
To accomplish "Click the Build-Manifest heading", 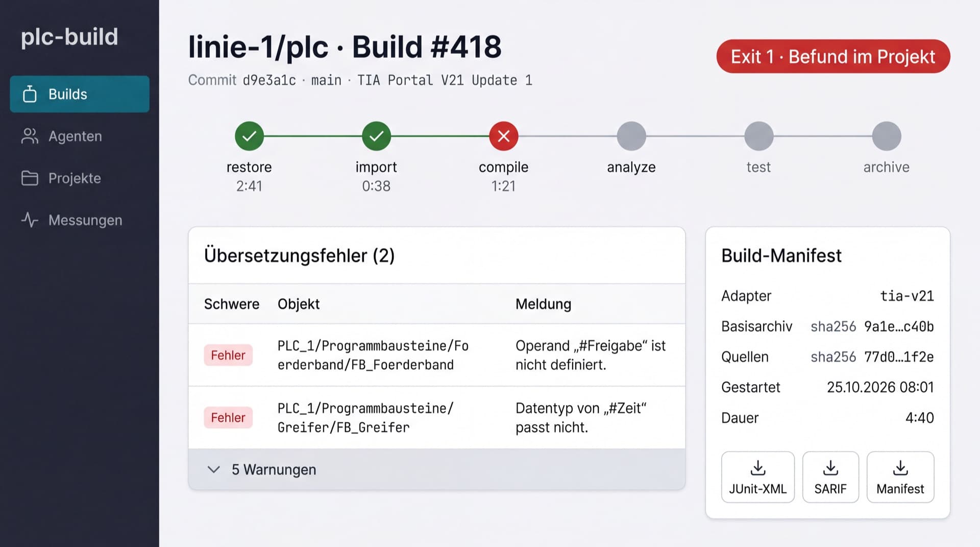I will 781,255.
